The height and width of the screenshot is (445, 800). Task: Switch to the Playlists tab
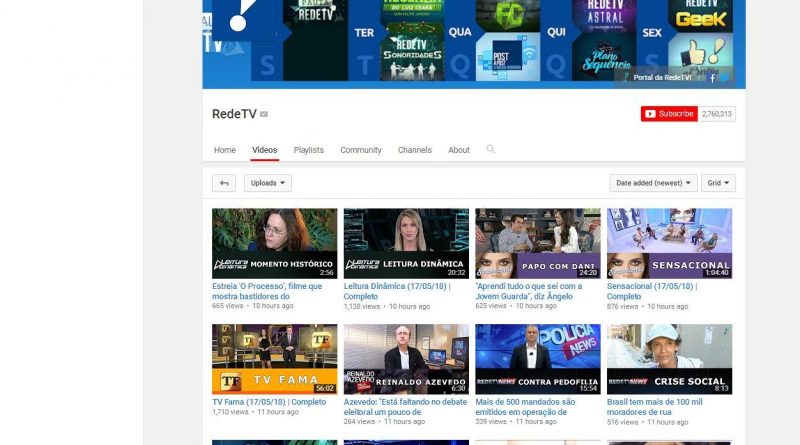(308, 150)
